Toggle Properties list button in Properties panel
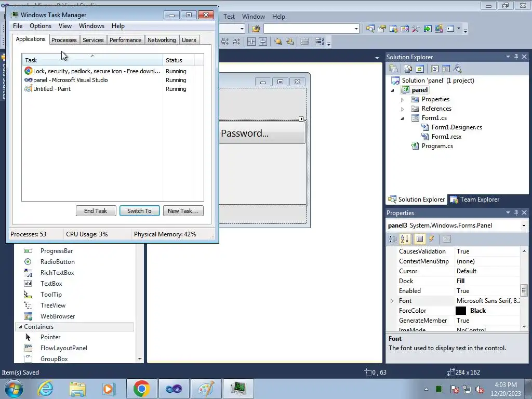The image size is (532, 399). pyautogui.click(x=420, y=239)
